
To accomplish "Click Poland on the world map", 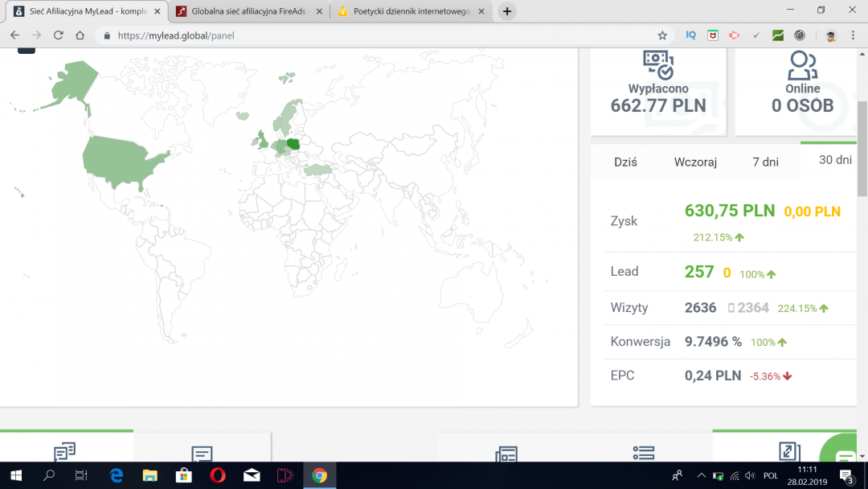I will [x=293, y=145].
